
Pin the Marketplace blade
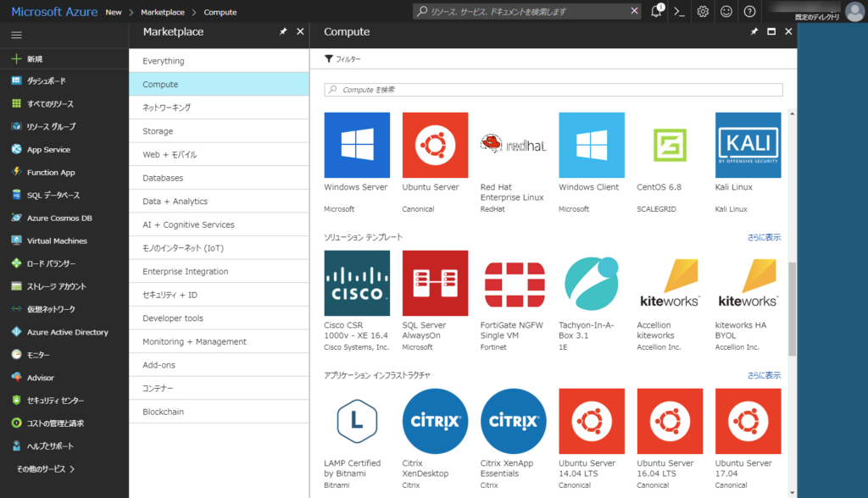[x=283, y=31]
